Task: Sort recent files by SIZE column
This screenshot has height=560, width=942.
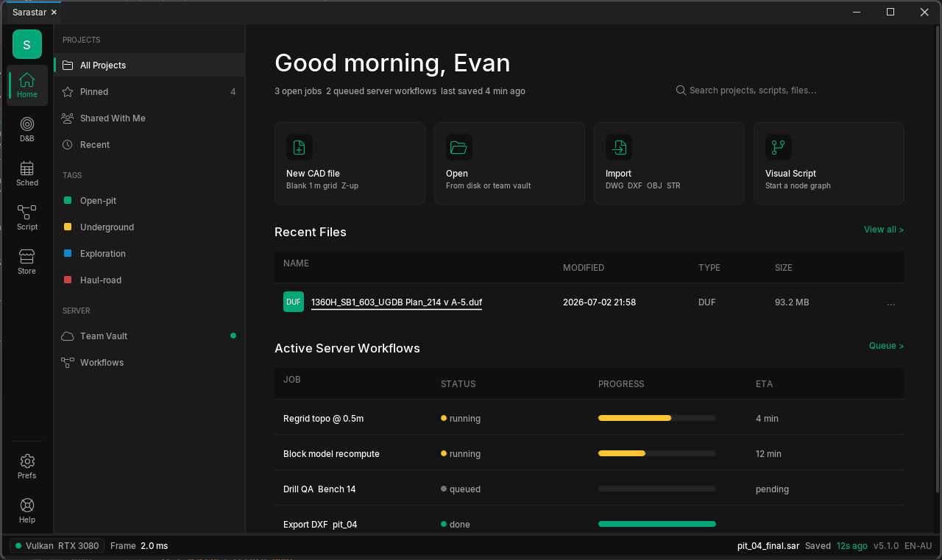Action: [784, 268]
